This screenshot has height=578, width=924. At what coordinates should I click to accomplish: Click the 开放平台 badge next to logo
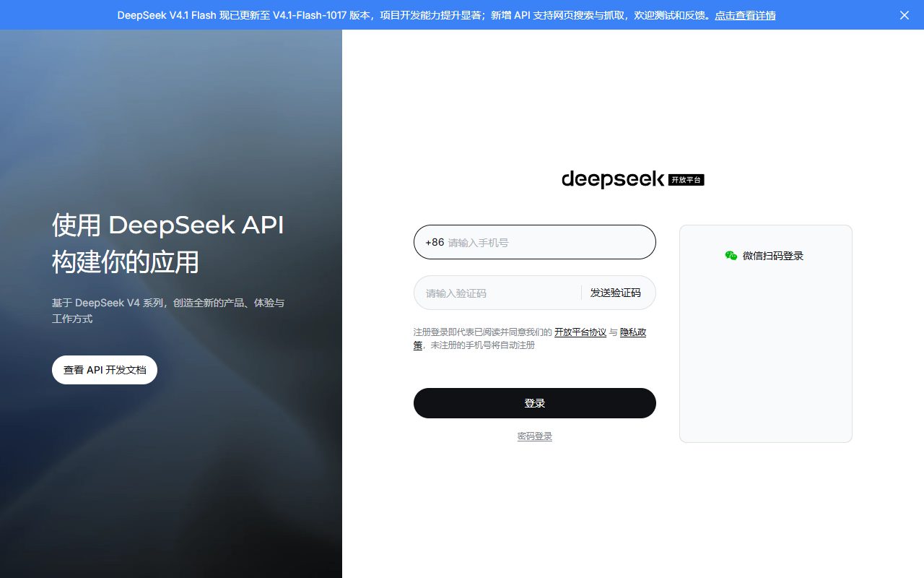tap(686, 180)
